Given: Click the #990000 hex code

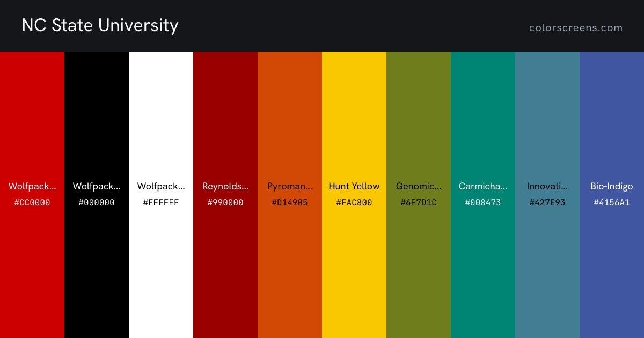Looking at the screenshot, I should pyautogui.click(x=225, y=203).
